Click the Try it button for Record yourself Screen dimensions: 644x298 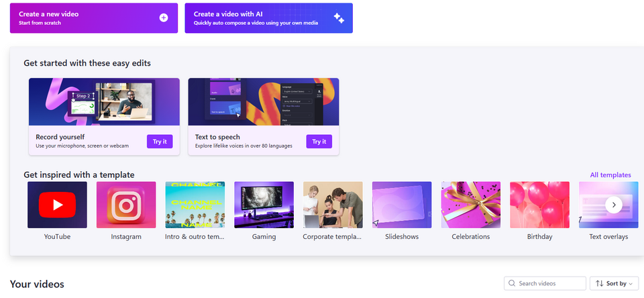click(160, 142)
